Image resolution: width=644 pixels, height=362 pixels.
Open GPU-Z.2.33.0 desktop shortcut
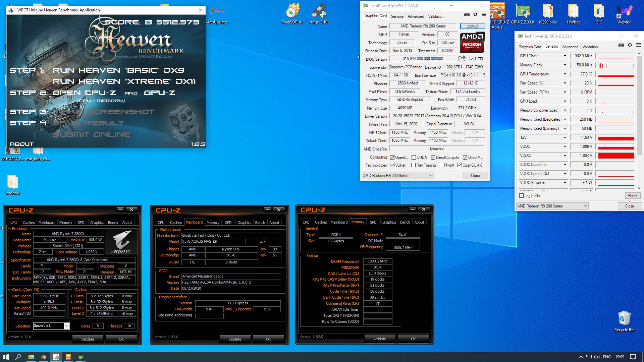pyautogui.click(x=523, y=14)
